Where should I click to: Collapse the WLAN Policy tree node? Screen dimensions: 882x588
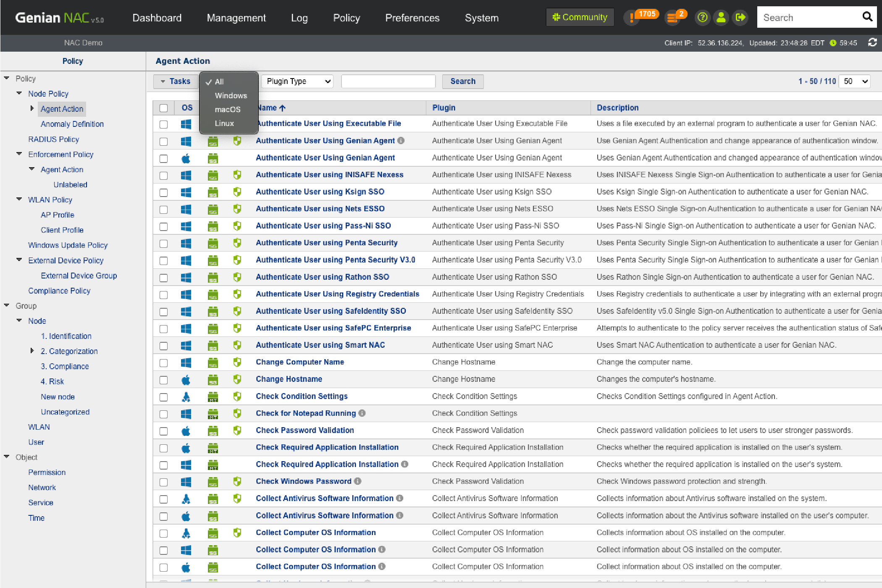[x=19, y=199]
